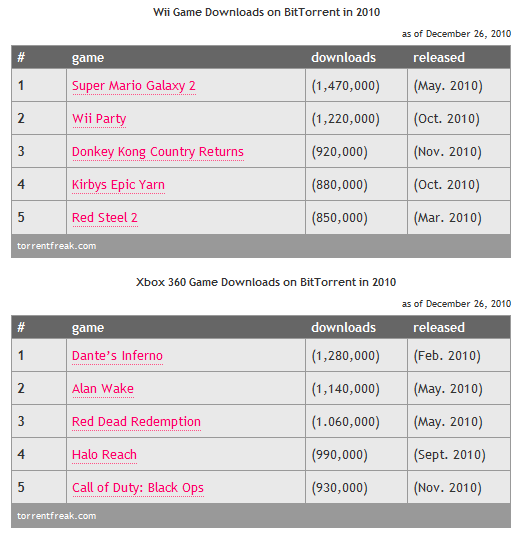The width and height of the screenshot is (520, 535).
Task: Open the Red Dead Redemption link
Action: [x=136, y=421]
